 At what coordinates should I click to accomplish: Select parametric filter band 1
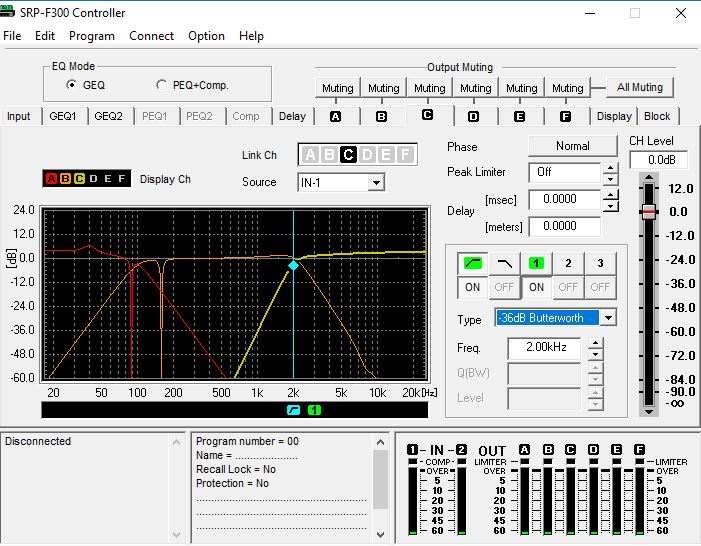pos(536,263)
